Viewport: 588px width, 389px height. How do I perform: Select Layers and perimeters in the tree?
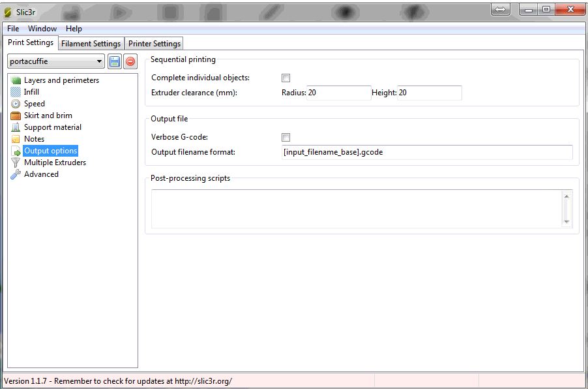tap(61, 80)
